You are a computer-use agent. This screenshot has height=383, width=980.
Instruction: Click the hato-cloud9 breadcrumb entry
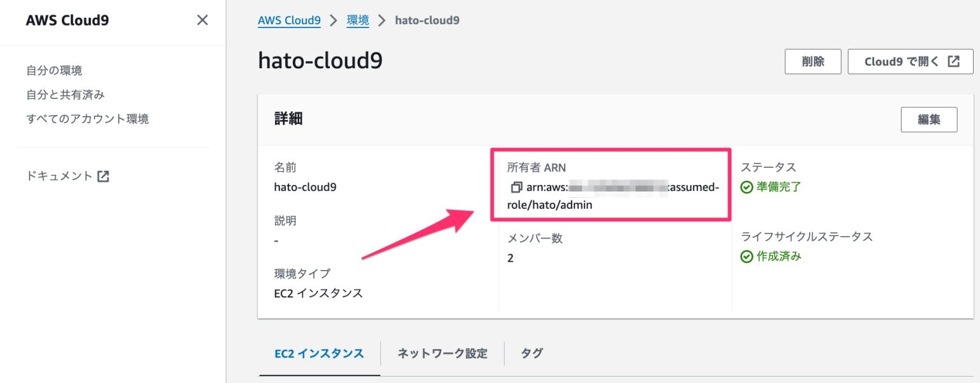pos(427,20)
